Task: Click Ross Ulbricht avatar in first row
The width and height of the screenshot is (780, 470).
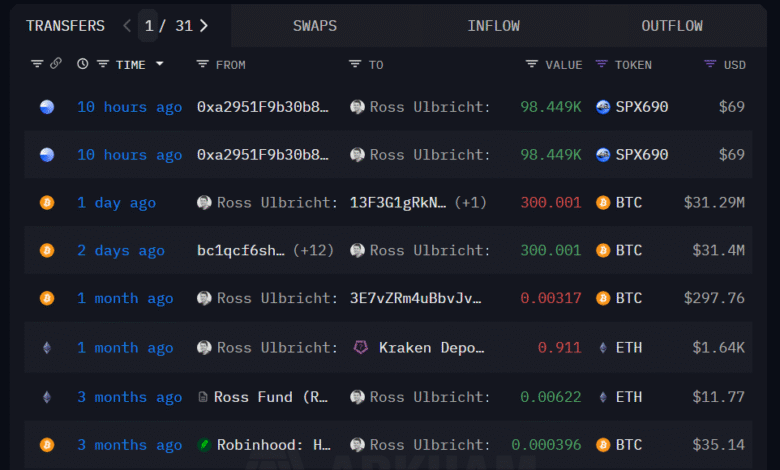Action: (x=357, y=107)
